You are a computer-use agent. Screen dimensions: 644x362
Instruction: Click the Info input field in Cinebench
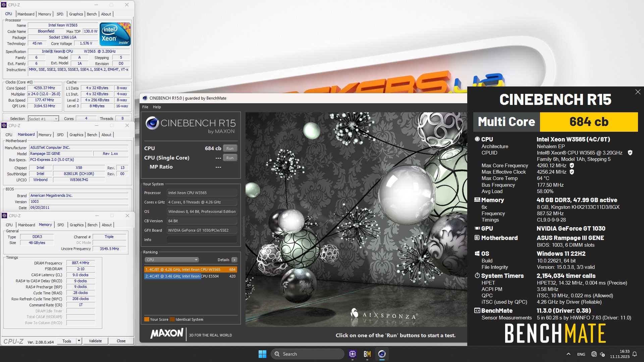click(x=202, y=240)
